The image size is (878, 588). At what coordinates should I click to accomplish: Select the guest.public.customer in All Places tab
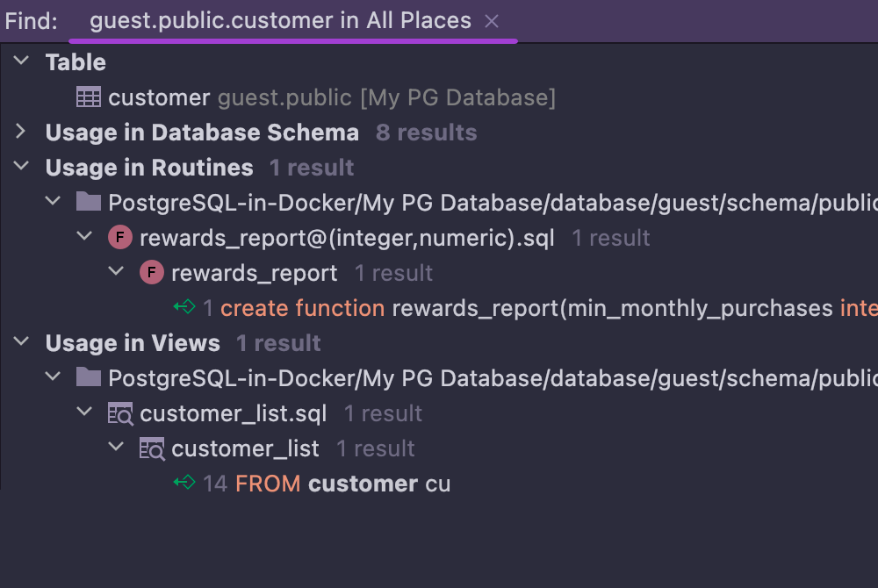pos(280,21)
